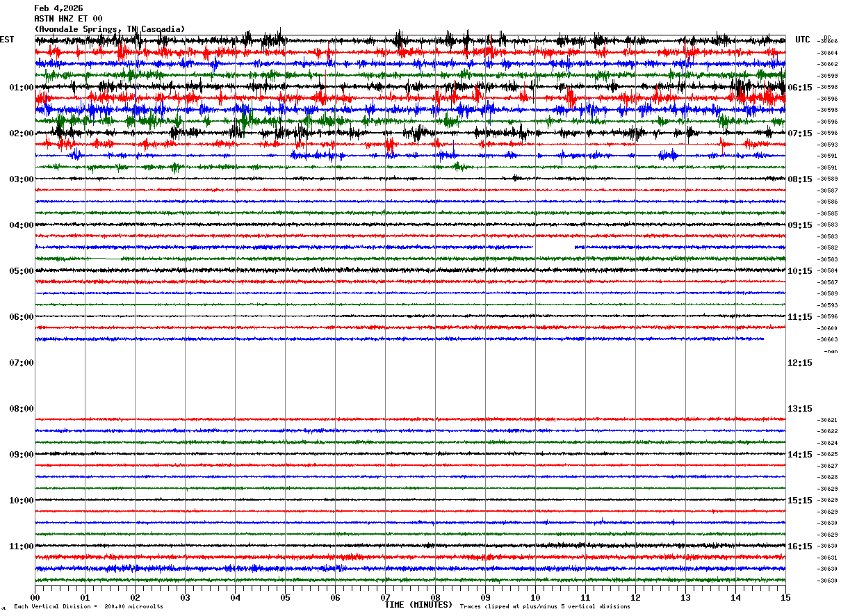Click the DC offset value '-30582'
This screenshot has width=841, height=616.
click(x=828, y=248)
